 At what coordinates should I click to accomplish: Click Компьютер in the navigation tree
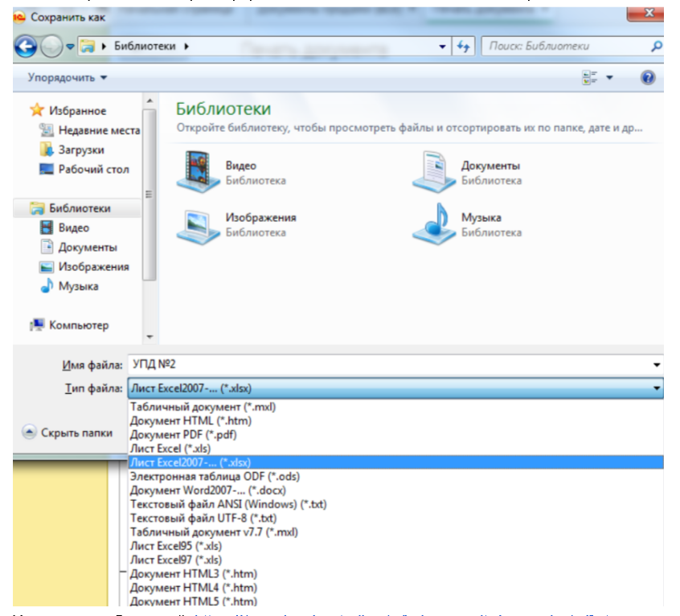click(78, 325)
